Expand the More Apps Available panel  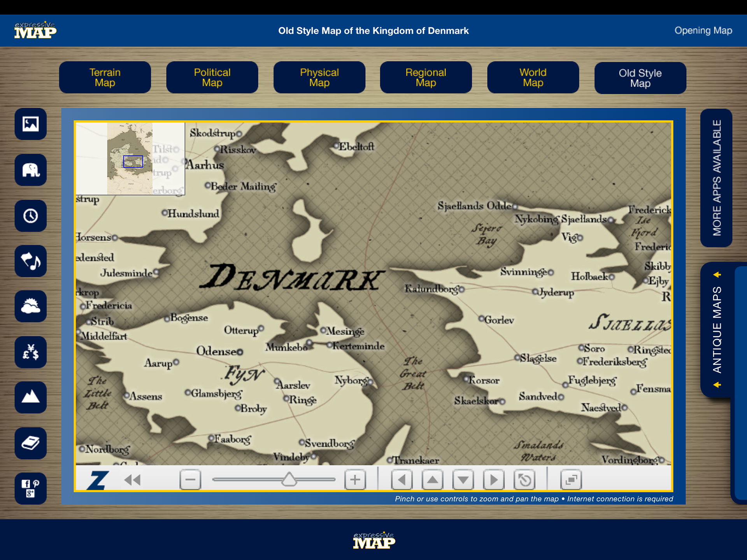[716, 178]
